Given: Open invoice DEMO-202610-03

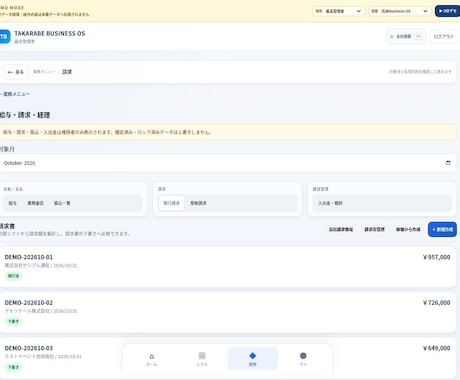Looking at the screenshot, I should tap(228, 358).
